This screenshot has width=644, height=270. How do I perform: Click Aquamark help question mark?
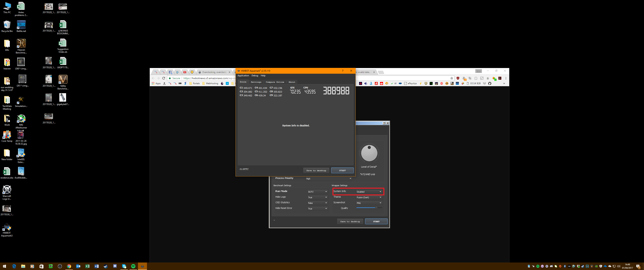343,71
